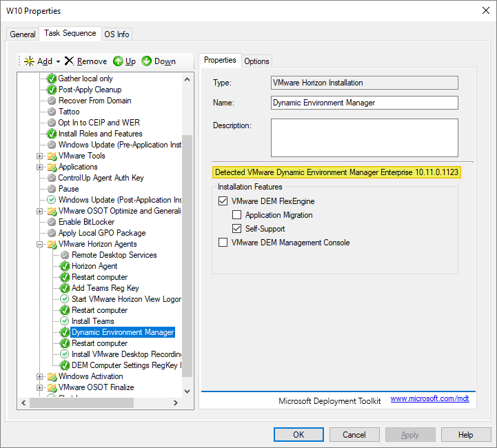Click the Enable BitLocker disabled step icon

click(52, 222)
